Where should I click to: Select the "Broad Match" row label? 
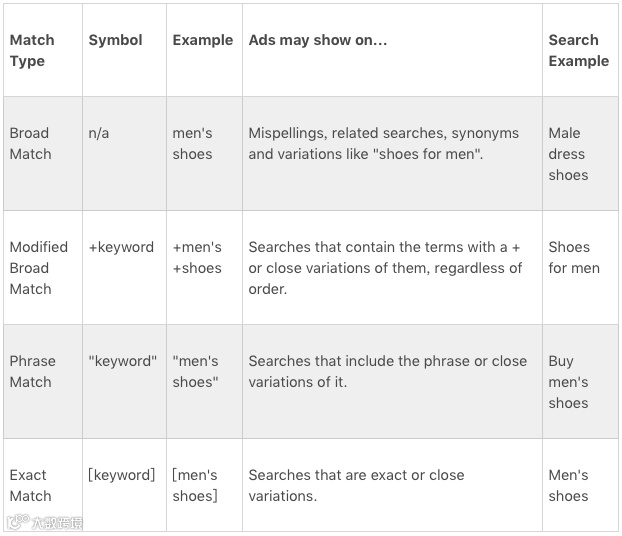pos(30,144)
